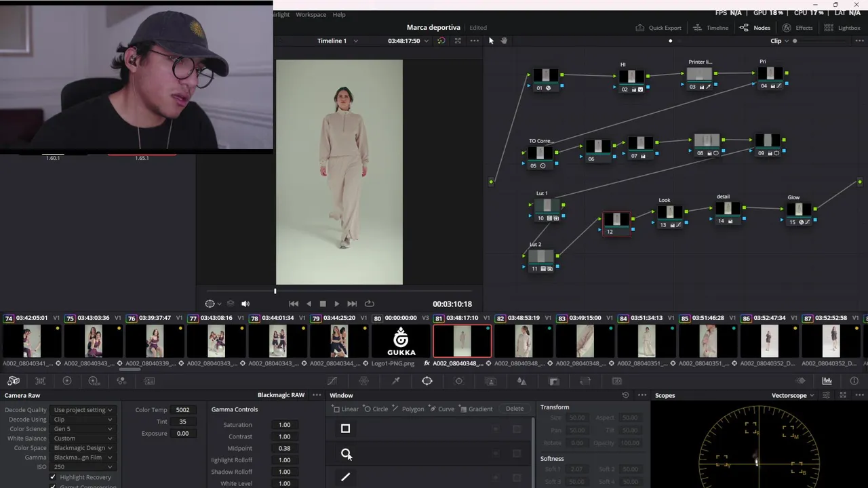
Task: Switch to the Lightbox view
Action: (x=842, y=28)
